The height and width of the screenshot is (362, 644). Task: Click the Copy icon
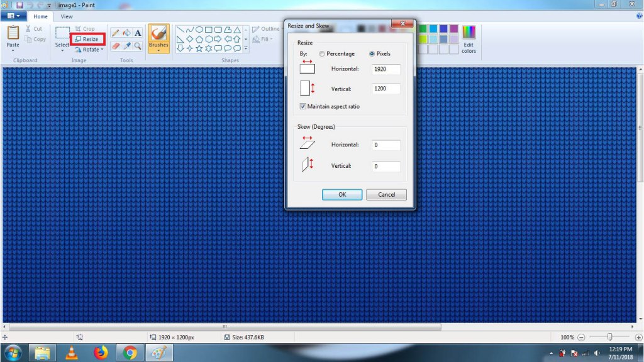click(28, 40)
